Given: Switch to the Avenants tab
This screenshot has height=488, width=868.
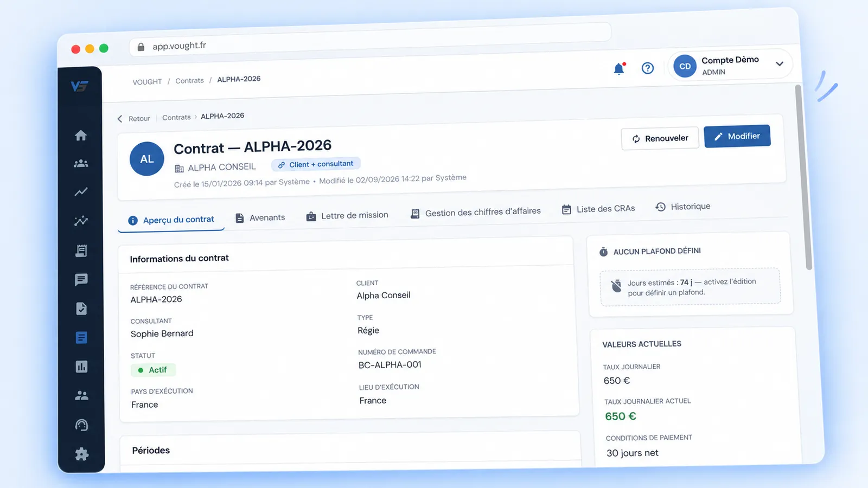Looking at the screenshot, I should click(260, 218).
